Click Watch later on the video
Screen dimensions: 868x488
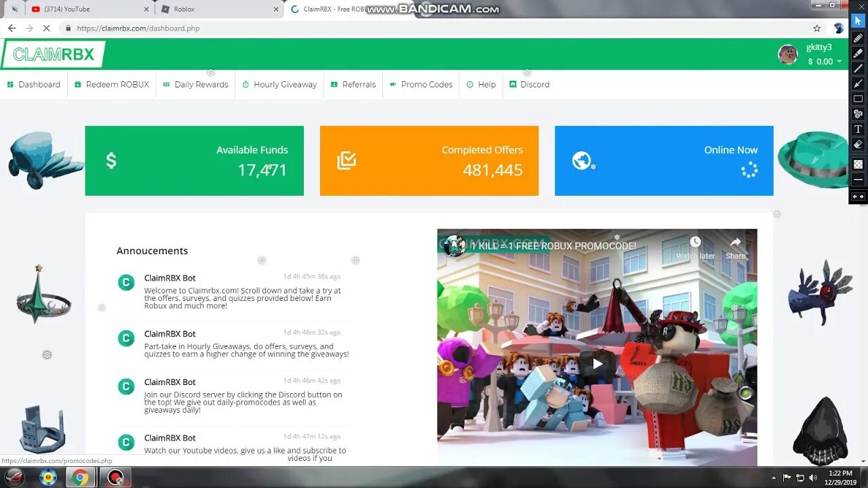click(x=695, y=248)
